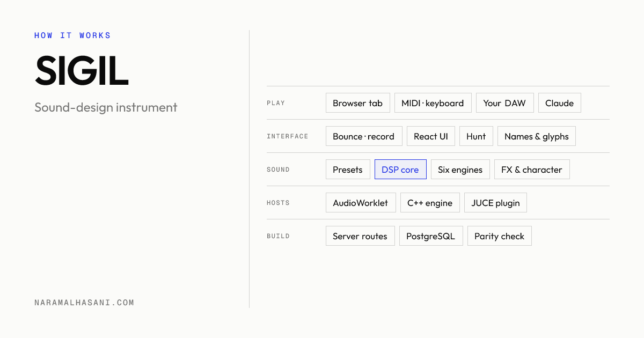The width and height of the screenshot is (644, 338).
Task: Select the C++ engine chip
Action: tap(430, 203)
